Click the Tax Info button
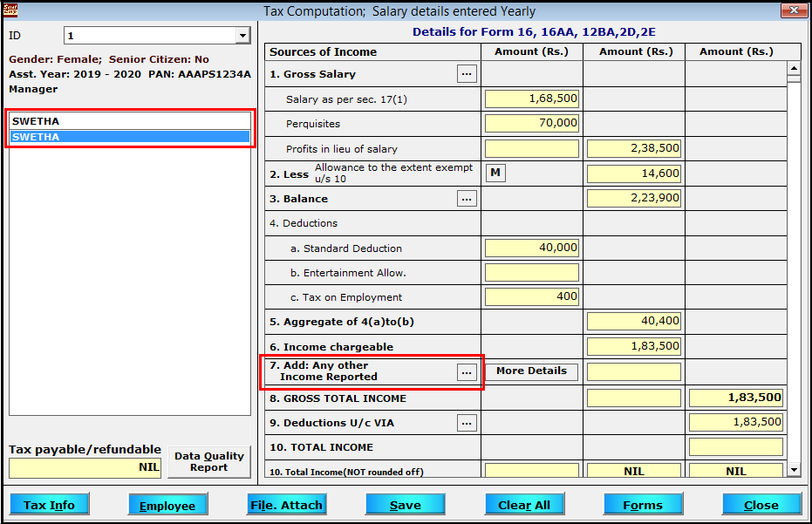 point(49,504)
